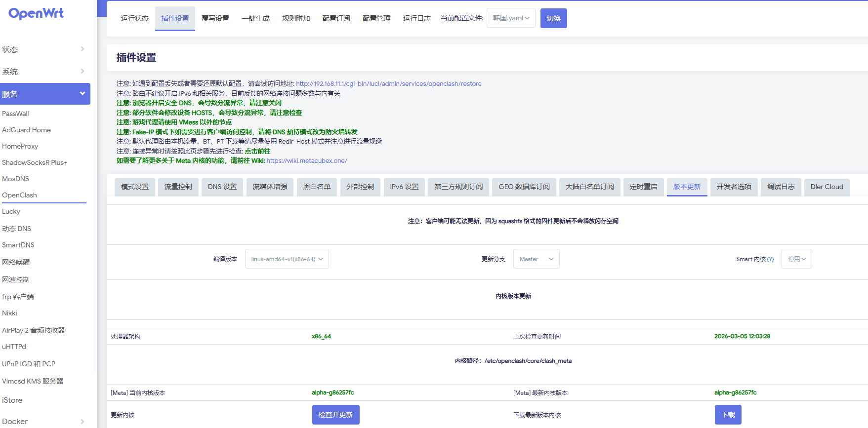Click the 2026-03-05 12:03:28 timestamp
The width and height of the screenshot is (868, 428).
[742, 336]
